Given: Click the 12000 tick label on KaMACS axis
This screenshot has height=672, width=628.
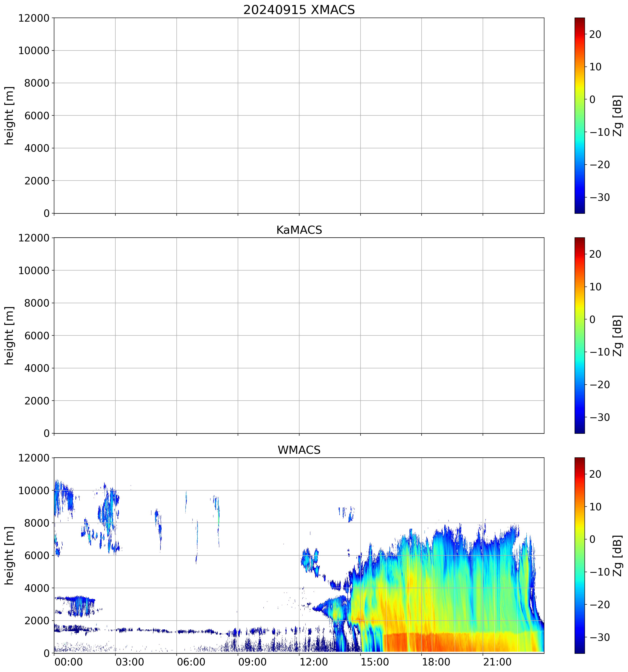Looking at the screenshot, I should (x=34, y=238).
